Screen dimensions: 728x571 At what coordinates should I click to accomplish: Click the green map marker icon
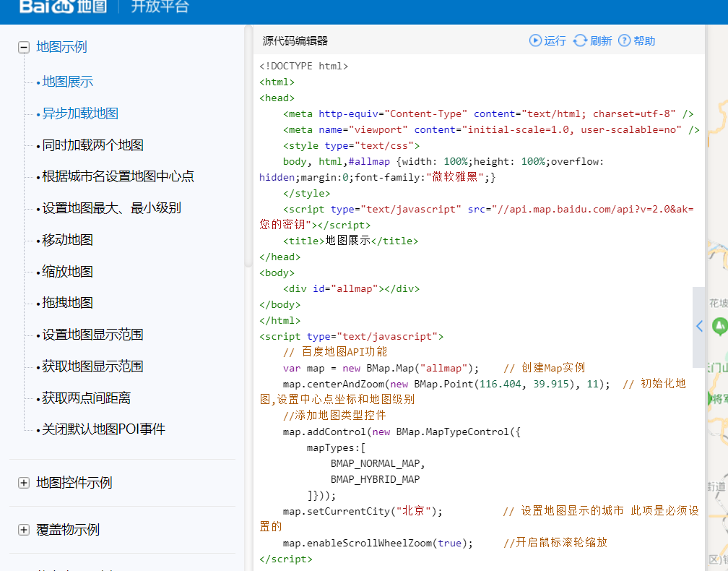click(720, 326)
